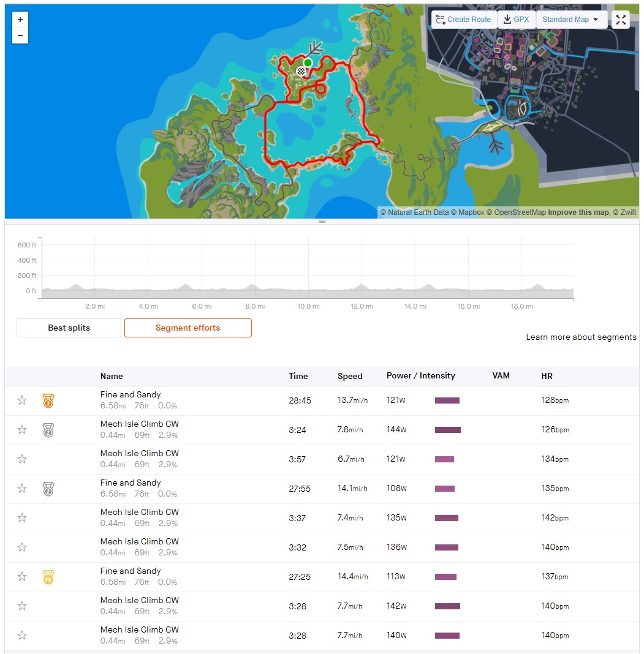Star the Mech Isle Climb 3:57 effort
644x654 pixels.
(22, 459)
